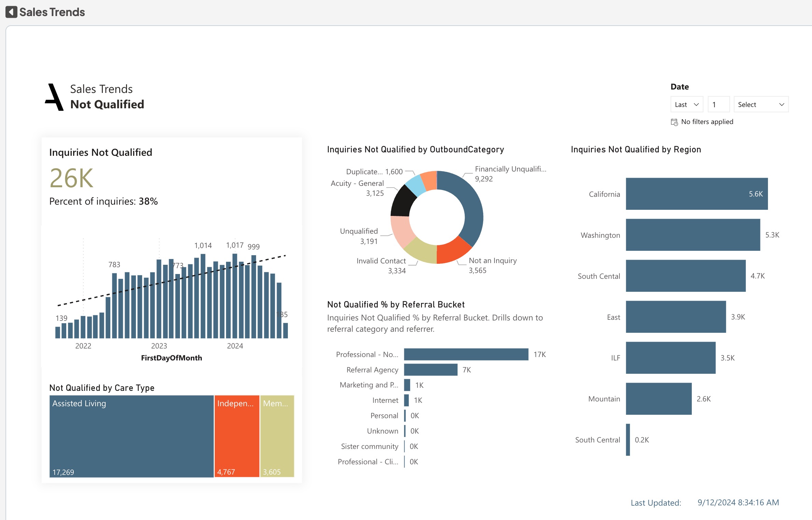Click the calendar filter icon under Date
Viewport: 812px width, 520px height.
[674, 122]
